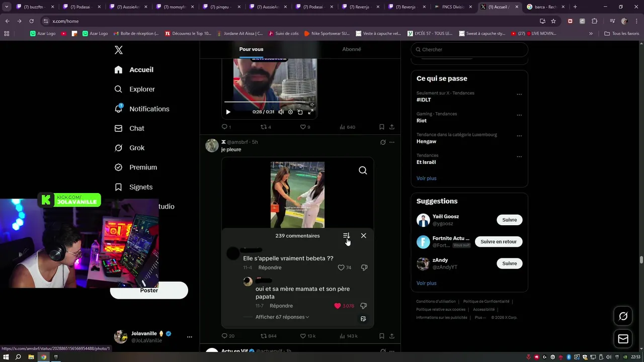Click Voir plus under Suggestions

[426, 284]
